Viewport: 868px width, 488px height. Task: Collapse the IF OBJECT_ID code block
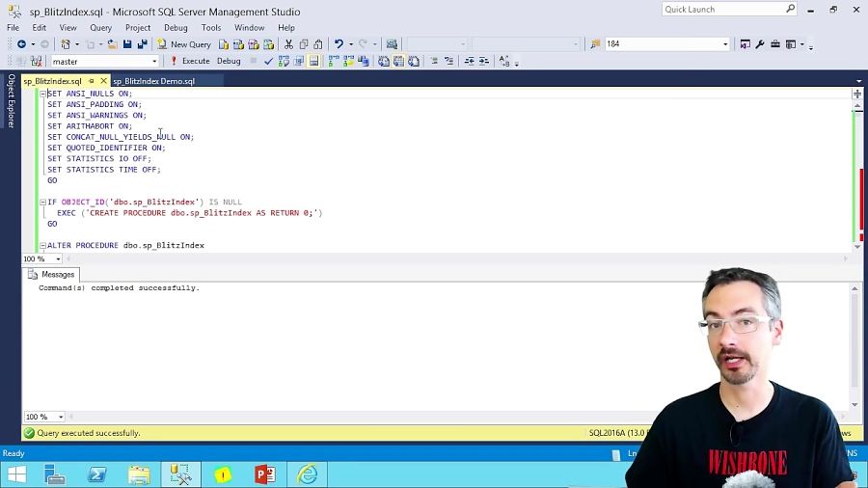point(42,203)
